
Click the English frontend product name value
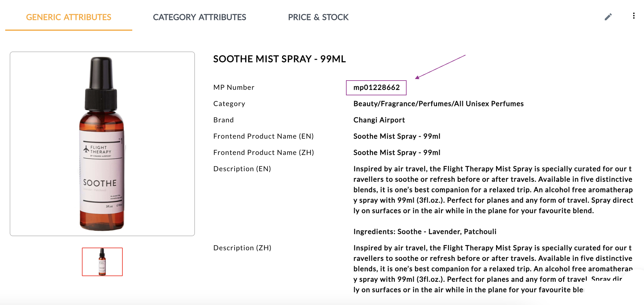click(x=397, y=136)
